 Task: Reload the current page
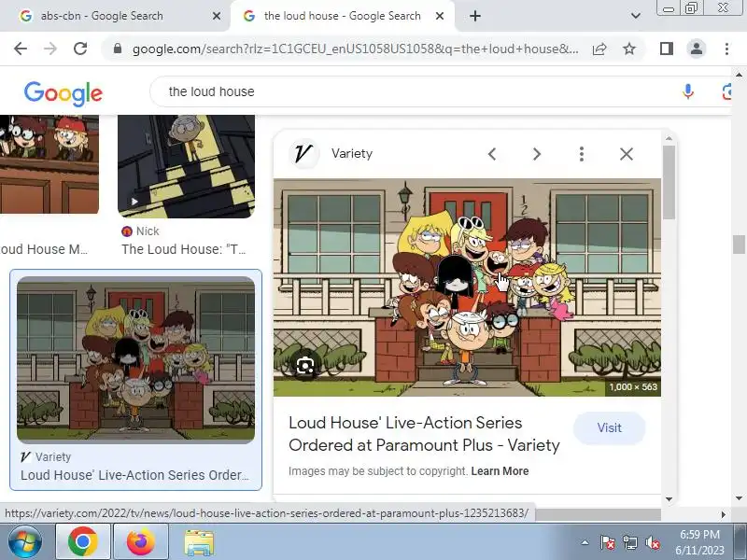(80, 49)
